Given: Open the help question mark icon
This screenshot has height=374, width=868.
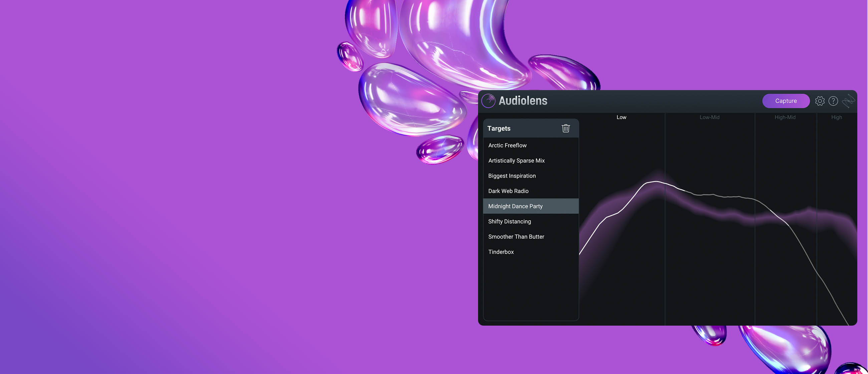Looking at the screenshot, I should 833,101.
